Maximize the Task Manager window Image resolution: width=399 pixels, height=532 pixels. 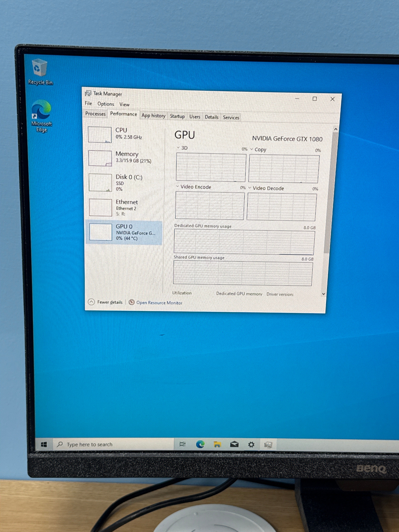pyautogui.click(x=315, y=99)
